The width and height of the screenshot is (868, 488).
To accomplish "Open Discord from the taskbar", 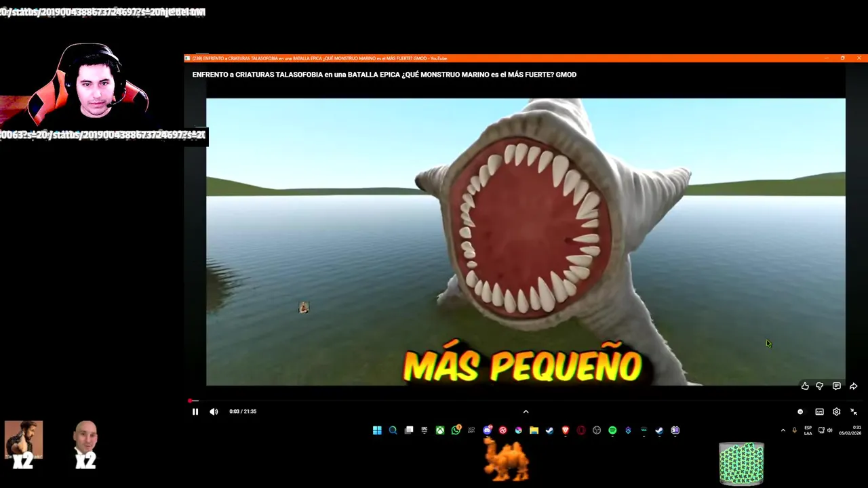I will 487,430.
